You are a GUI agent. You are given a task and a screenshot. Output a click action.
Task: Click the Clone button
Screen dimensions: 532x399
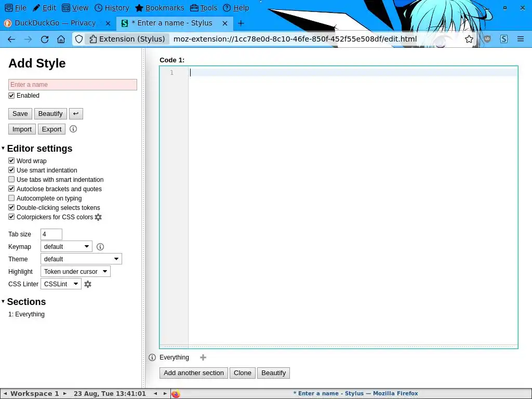243,373
